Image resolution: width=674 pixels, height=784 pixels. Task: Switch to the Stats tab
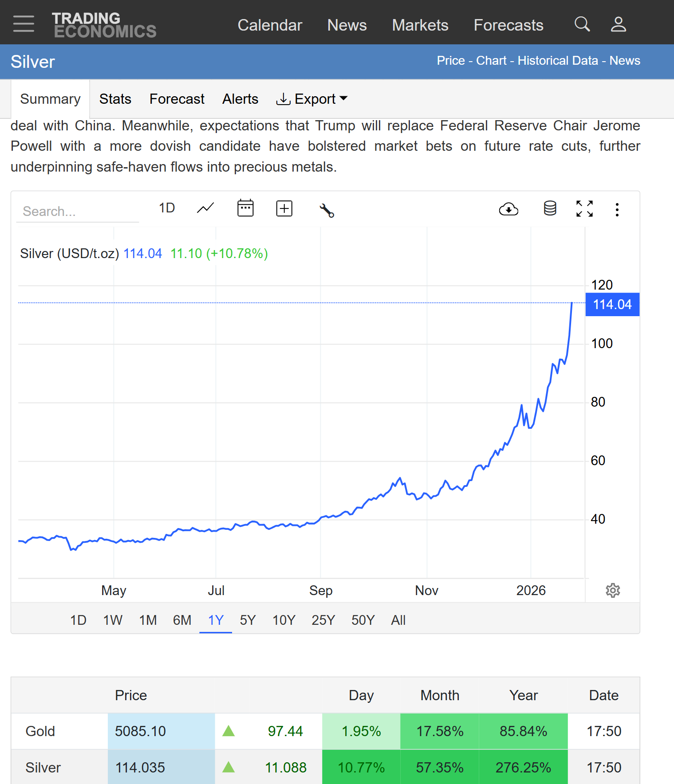115,99
